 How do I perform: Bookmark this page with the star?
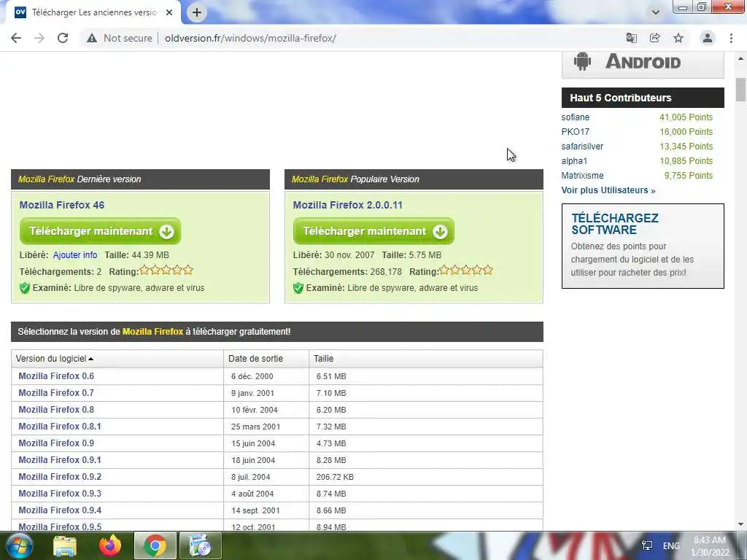pyautogui.click(x=678, y=38)
